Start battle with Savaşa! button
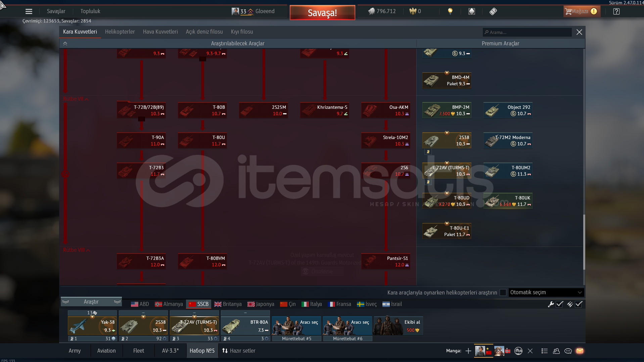This screenshot has height=362, width=644. [x=322, y=13]
